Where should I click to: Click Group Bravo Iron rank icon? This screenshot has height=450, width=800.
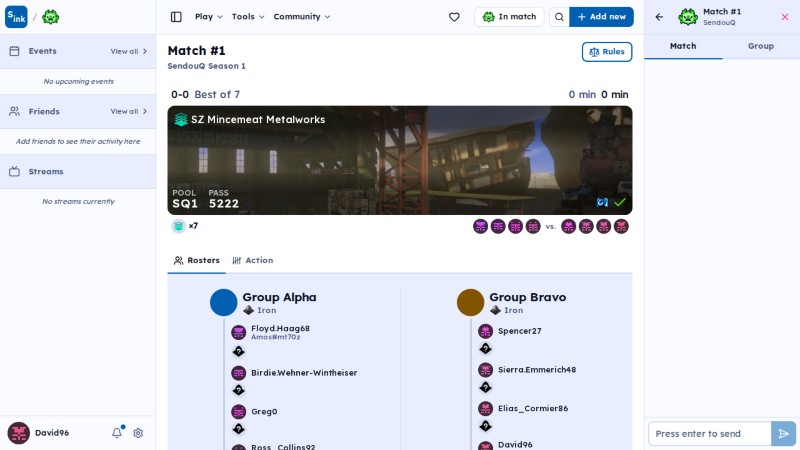coord(495,310)
